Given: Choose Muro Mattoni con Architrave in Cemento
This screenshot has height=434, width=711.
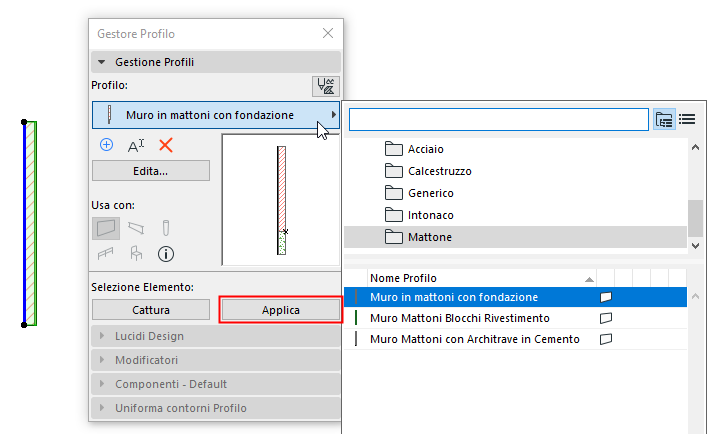Looking at the screenshot, I should [474, 339].
